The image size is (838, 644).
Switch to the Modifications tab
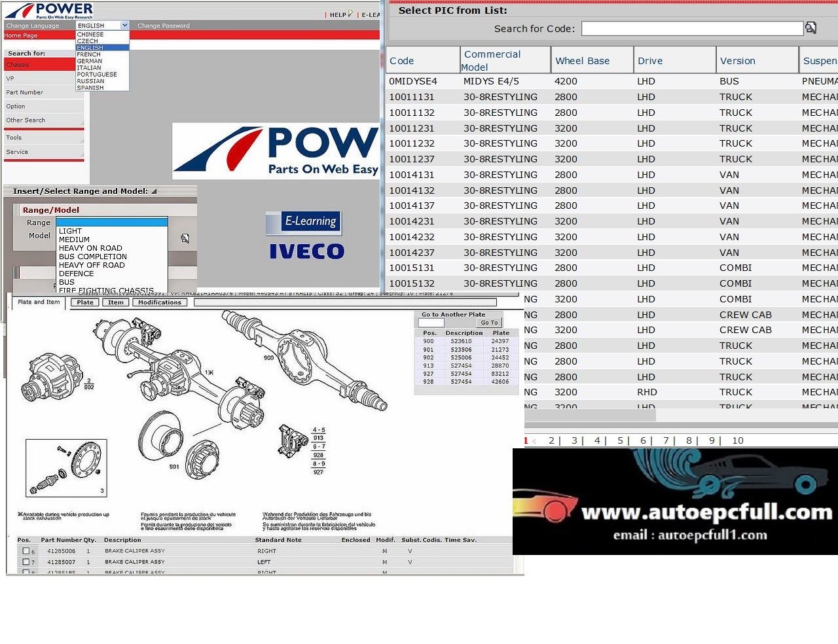coord(160,302)
